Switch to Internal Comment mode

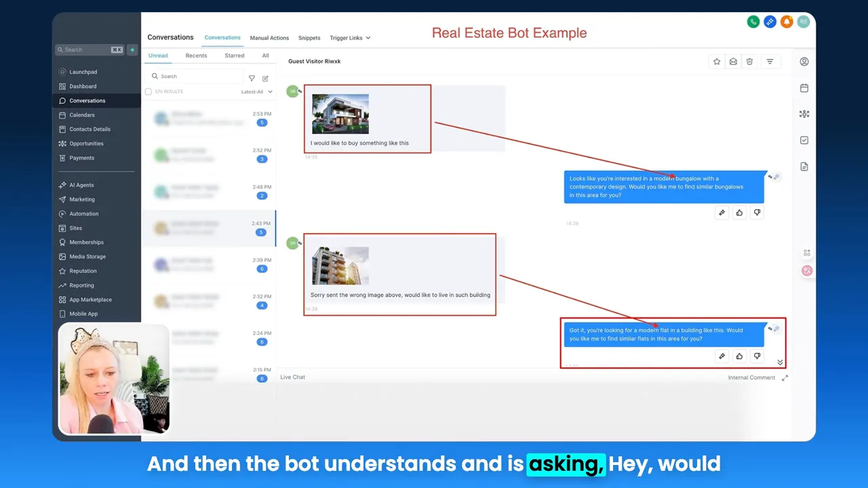coord(751,378)
